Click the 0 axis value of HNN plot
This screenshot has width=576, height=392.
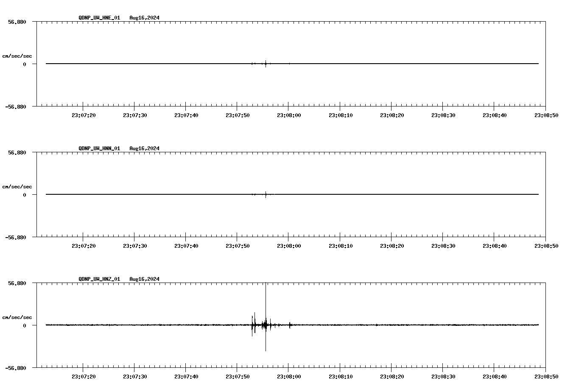point(25,195)
